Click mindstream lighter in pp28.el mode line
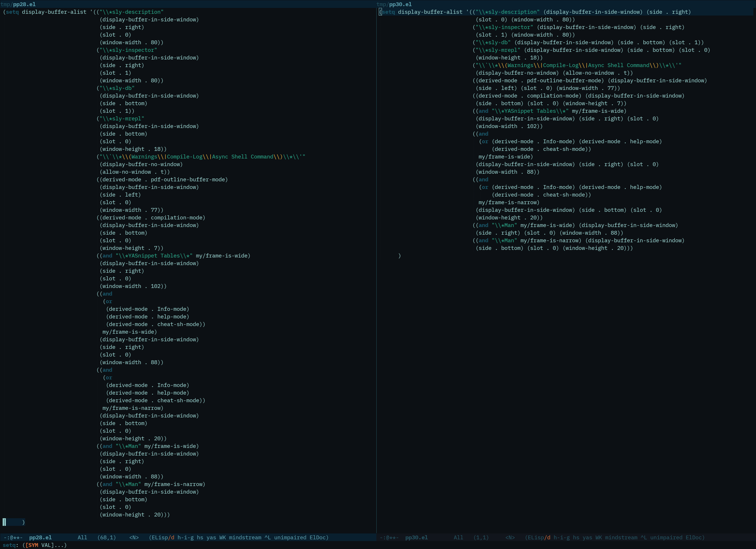The width and height of the screenshot is (756, 549). (245, 537)
